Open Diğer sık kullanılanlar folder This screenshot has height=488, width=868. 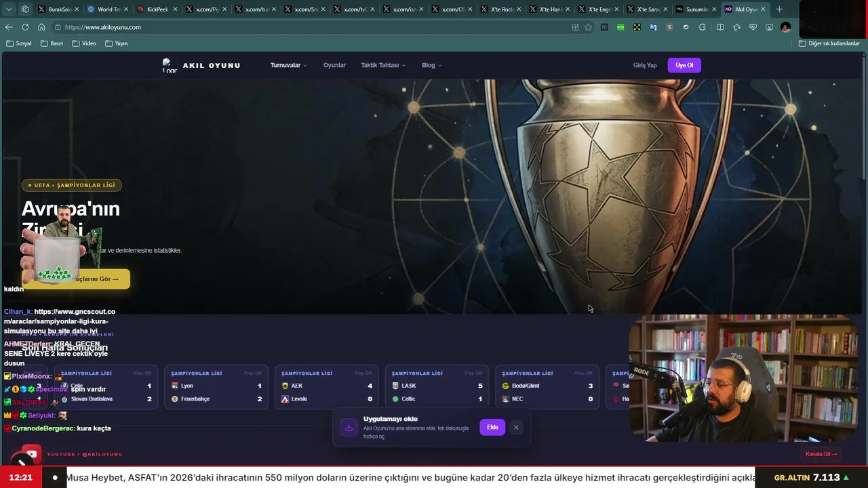click(829, 43)
